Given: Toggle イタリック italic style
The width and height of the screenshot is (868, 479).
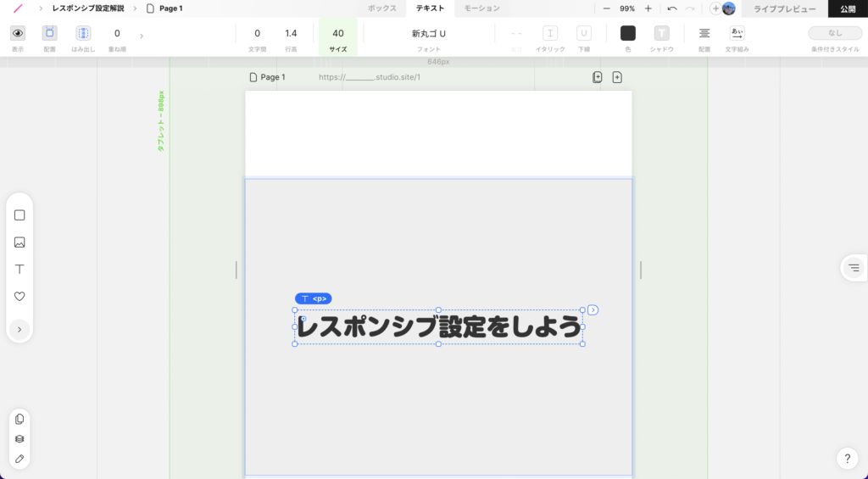Looking at the screenshot, I should click(x=549, y=33).
